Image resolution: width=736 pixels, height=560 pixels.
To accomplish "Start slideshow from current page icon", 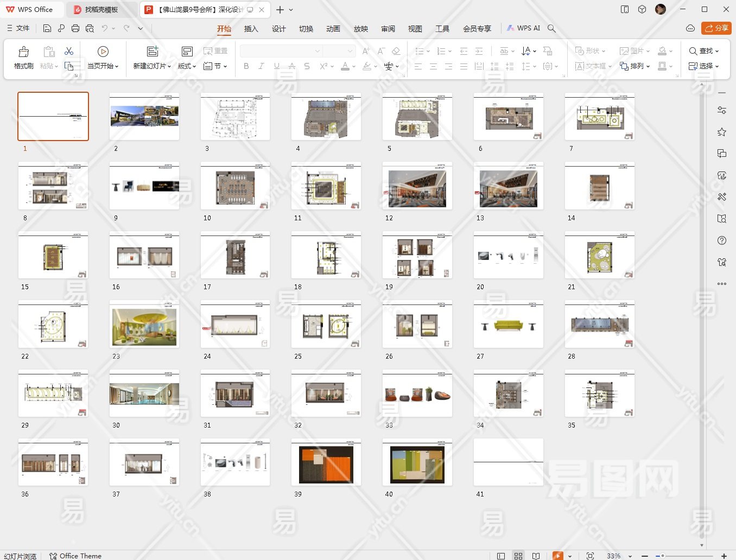I will (x=103, y=52).
